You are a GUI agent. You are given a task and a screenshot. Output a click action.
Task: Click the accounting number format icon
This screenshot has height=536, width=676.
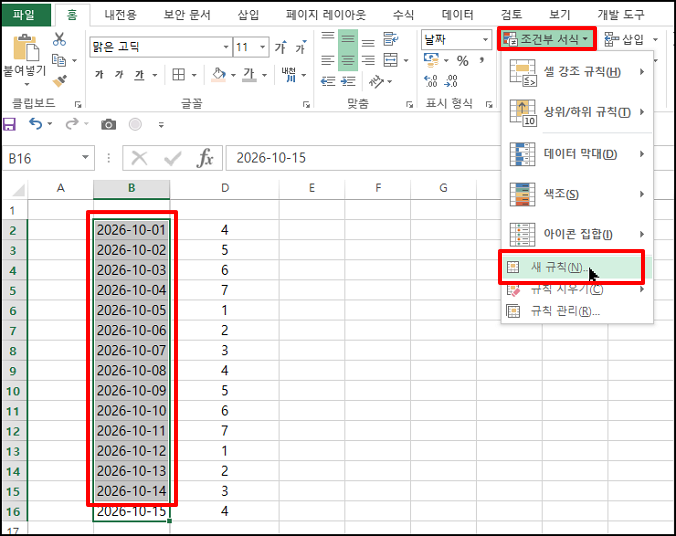431,60
